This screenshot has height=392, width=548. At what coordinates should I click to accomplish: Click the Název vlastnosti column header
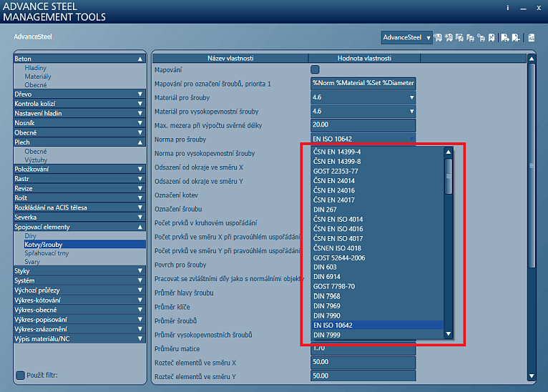click(230, 59)
